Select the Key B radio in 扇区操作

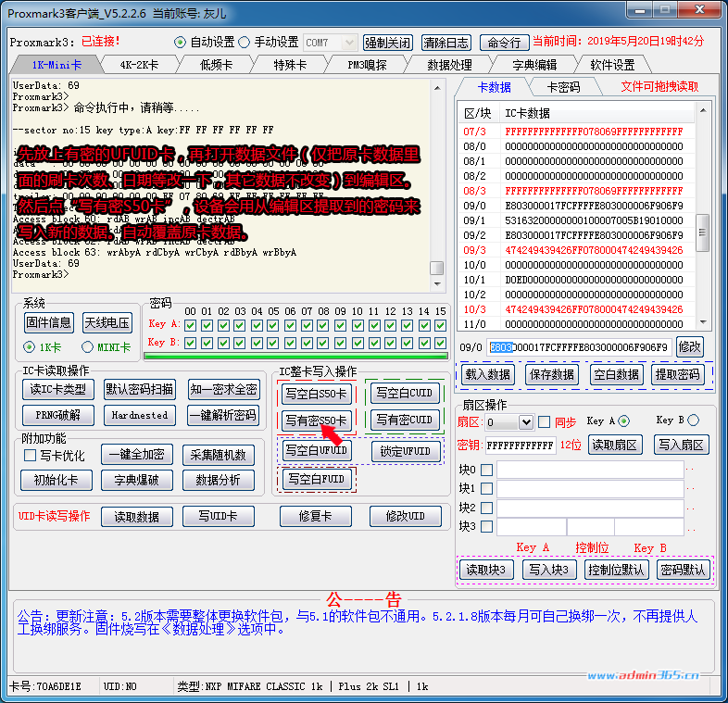[x=693, y=421]
